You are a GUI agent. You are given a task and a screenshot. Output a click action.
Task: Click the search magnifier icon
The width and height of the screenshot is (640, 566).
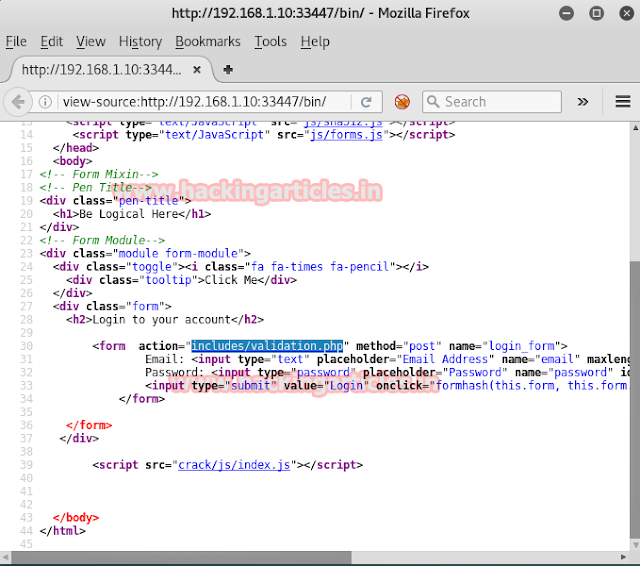click(x=433, y=102)
